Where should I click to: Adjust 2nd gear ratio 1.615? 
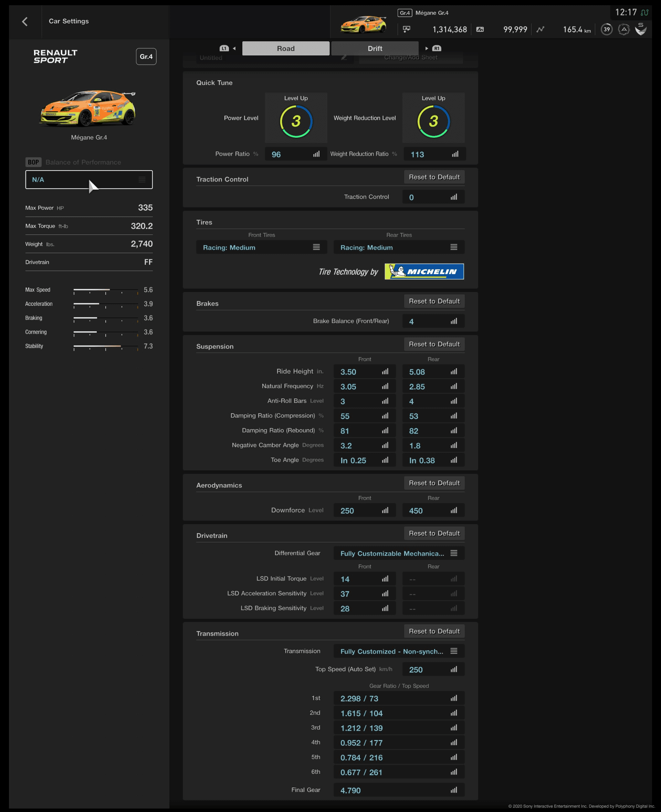(x=399, y=713)
